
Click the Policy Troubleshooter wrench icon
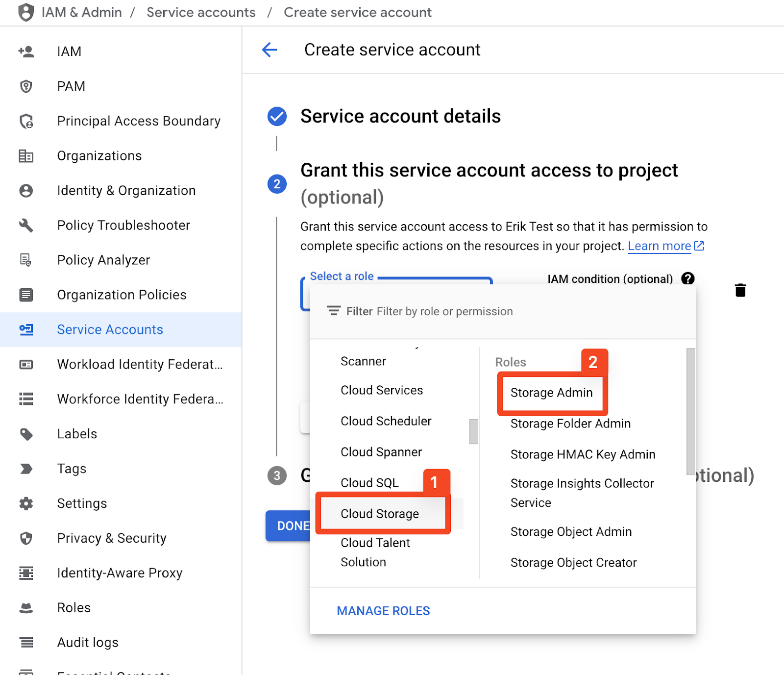[x=26, y=225]
